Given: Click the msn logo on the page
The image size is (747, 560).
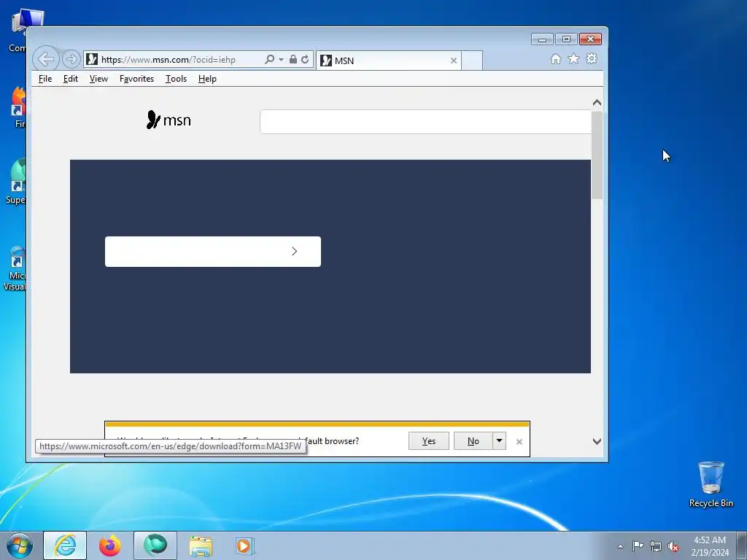Looking at the screenshot, I should tap(169, 120).
